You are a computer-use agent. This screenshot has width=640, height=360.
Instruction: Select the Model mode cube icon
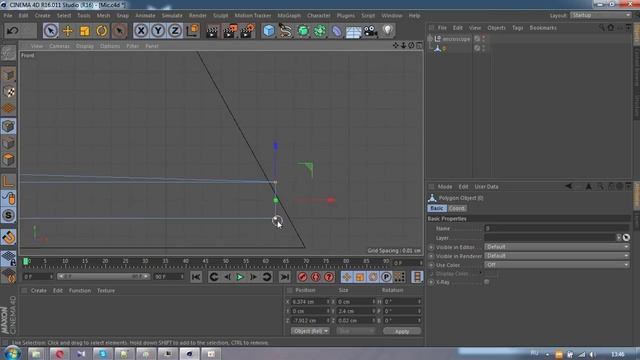pyautogui.click(x=8, y=75)
